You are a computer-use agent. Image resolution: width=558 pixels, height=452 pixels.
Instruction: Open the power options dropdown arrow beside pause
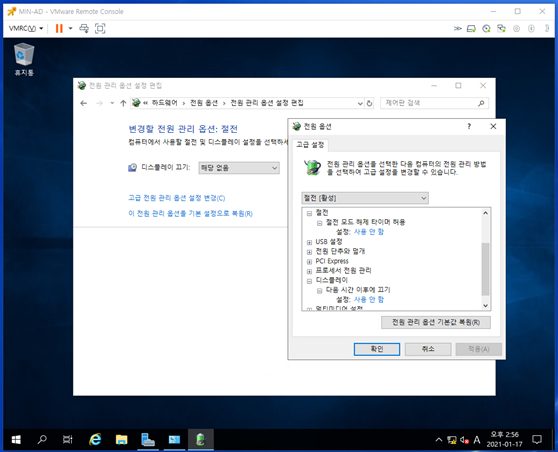point(70,28)
